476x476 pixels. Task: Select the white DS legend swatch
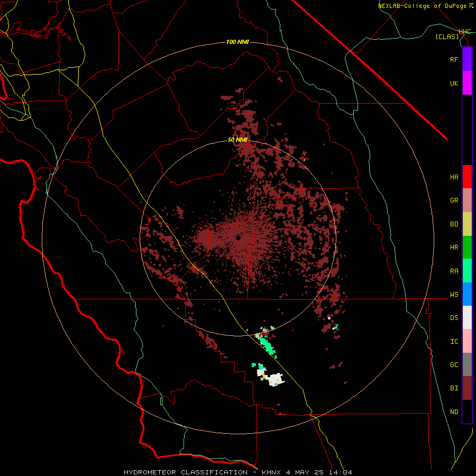(x=467, y=317)
